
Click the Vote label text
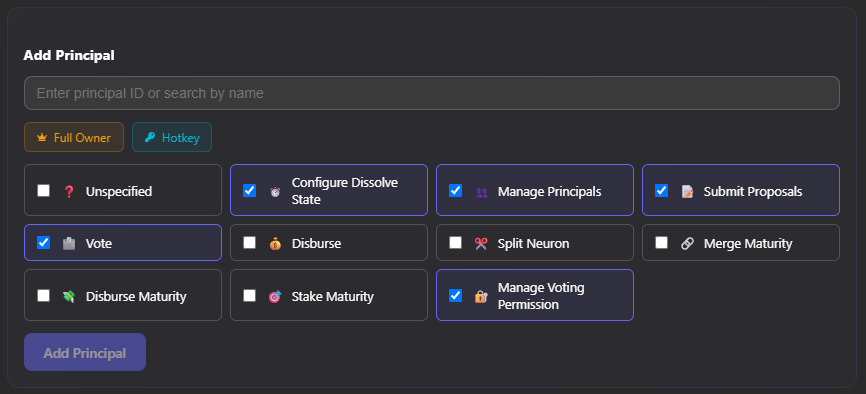tap(99, 243)
